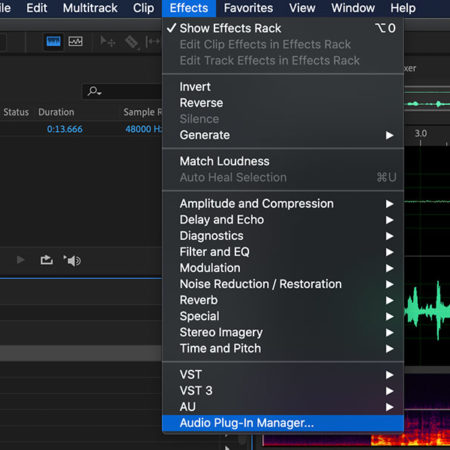This screenshot has height=450, width=450.
Task: Expand the Special submenu
Action: [283, 316]
